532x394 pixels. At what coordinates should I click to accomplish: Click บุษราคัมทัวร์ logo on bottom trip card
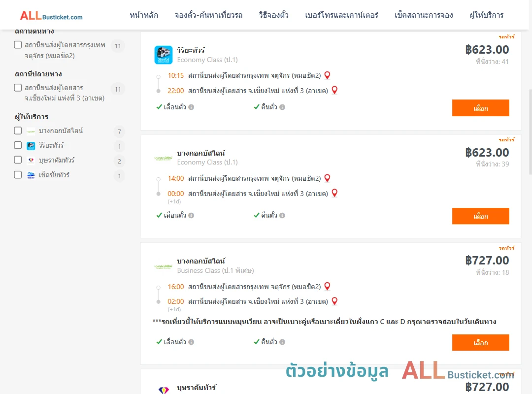click(x=164, y=390)
